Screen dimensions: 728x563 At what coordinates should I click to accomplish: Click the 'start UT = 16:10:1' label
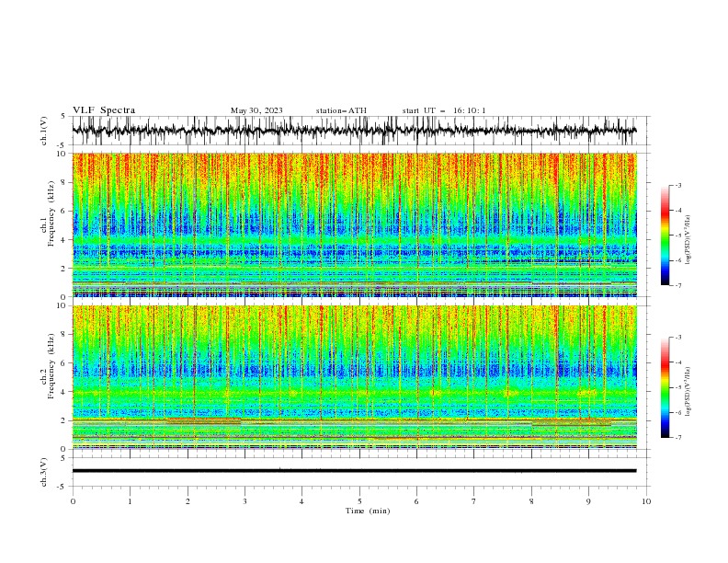tap(444, 110)
